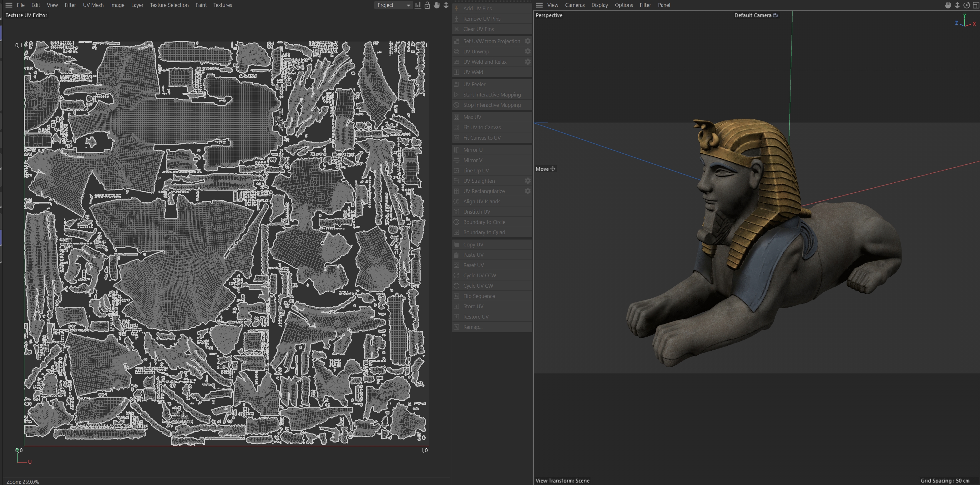Viewport: 980px width, 485px height.
Task: Click the histogram bars icon beside Project
Action: (418, 5)
